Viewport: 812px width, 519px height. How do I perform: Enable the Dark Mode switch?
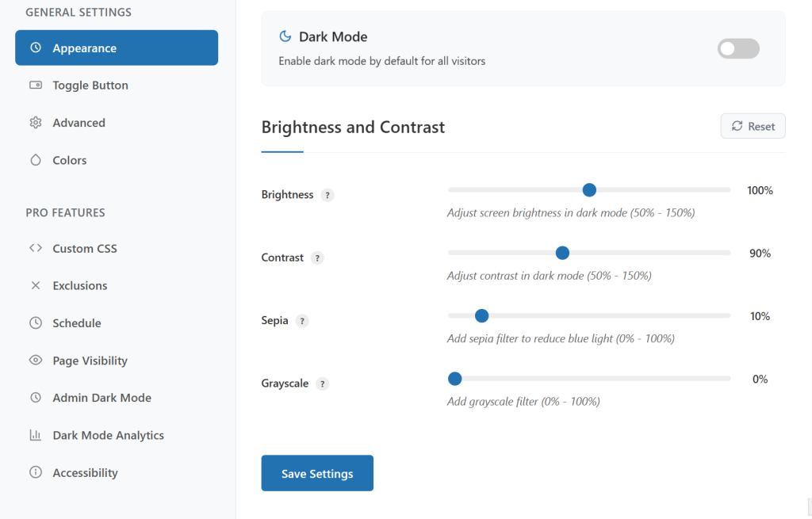(737, 48)
